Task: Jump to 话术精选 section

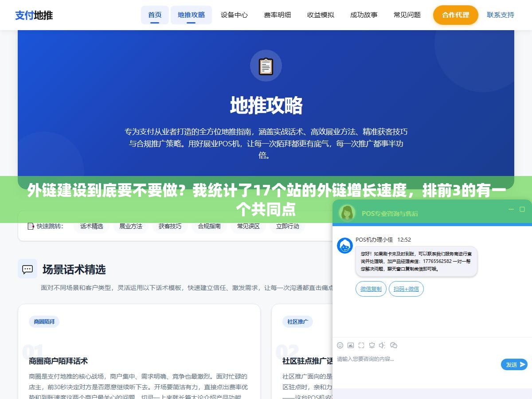Action: point(92,226)
